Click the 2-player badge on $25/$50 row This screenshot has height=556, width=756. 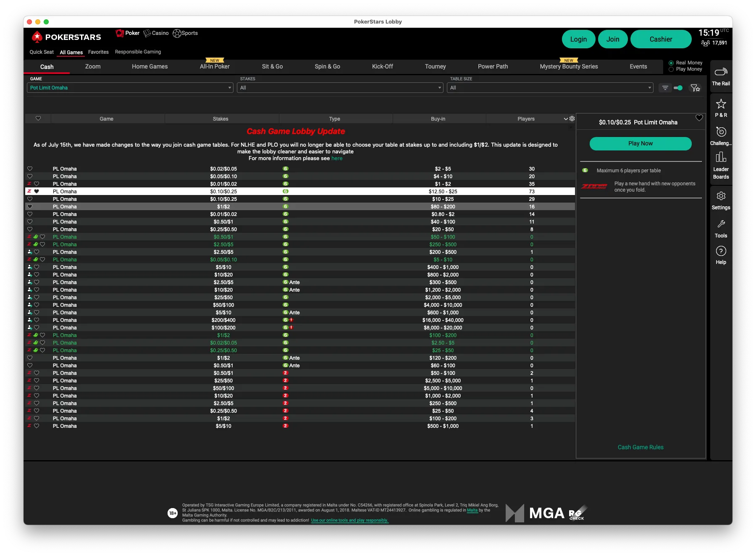pos(285,381)
